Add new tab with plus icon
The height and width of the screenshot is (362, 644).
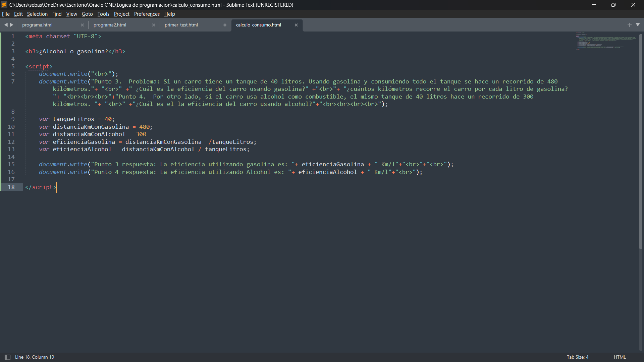[x=629, y=25]
